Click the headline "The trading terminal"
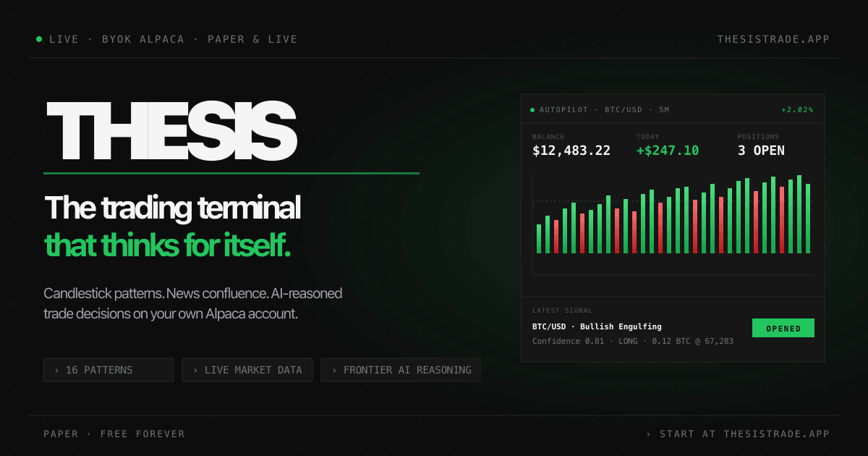This screenshot has height=456, width=868. (x=172, y=208)
